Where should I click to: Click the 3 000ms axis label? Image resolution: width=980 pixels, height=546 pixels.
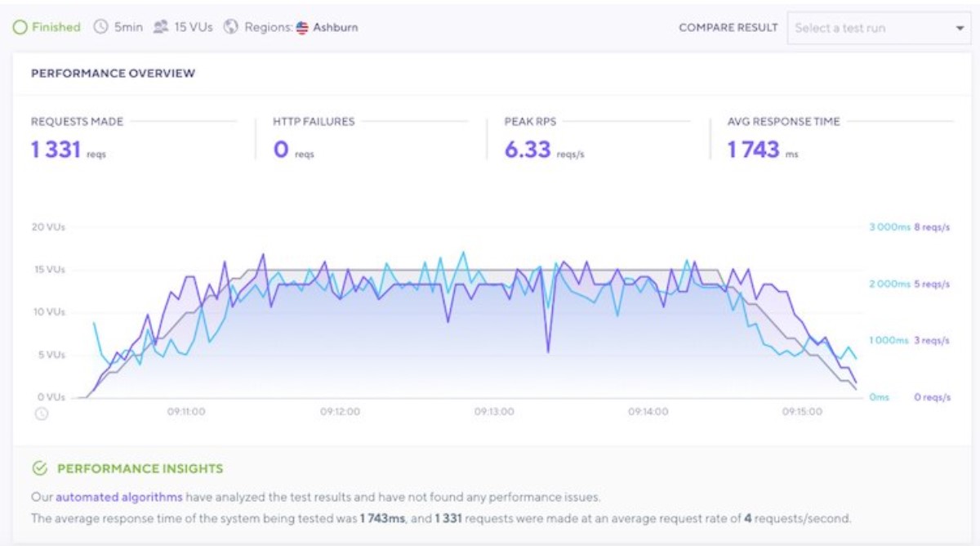tap(889, 227)
